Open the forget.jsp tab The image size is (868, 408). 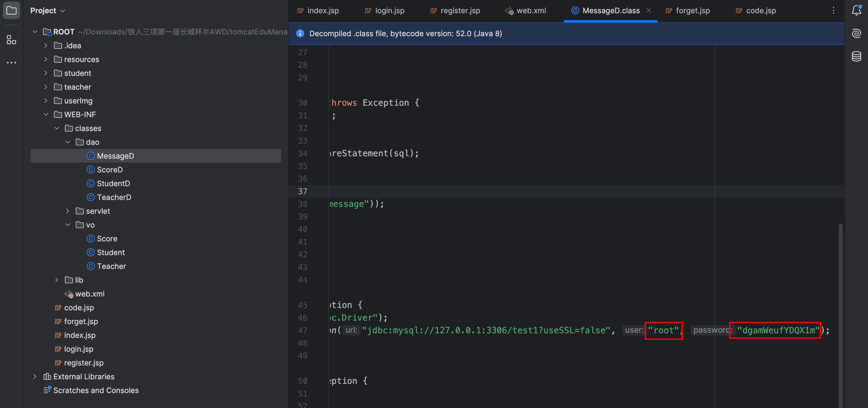pyautogui.click(x=693, y=10)
